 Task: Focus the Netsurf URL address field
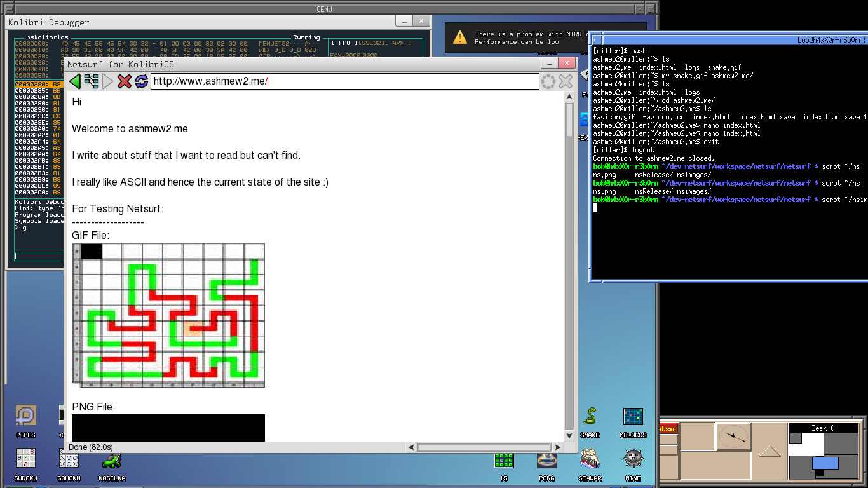click(x=344, y=81)
